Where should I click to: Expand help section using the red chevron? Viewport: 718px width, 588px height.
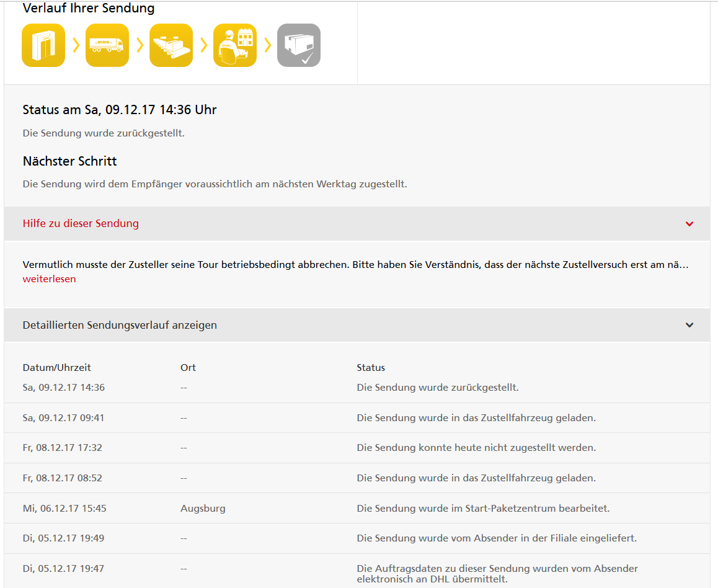689,224
